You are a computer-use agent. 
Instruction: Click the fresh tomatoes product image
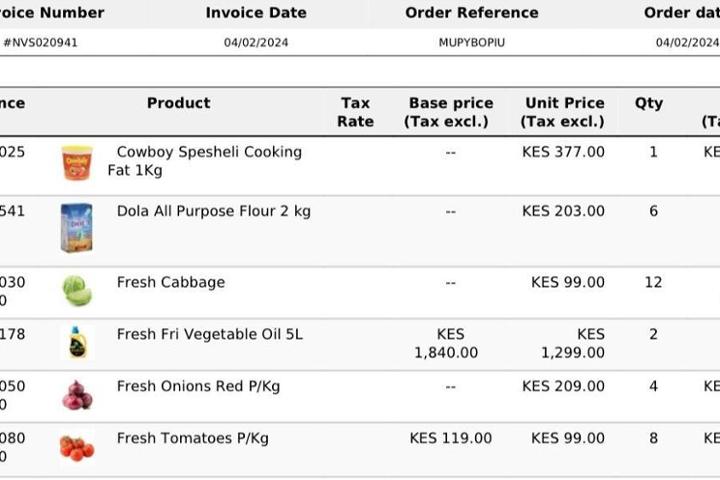77,447
